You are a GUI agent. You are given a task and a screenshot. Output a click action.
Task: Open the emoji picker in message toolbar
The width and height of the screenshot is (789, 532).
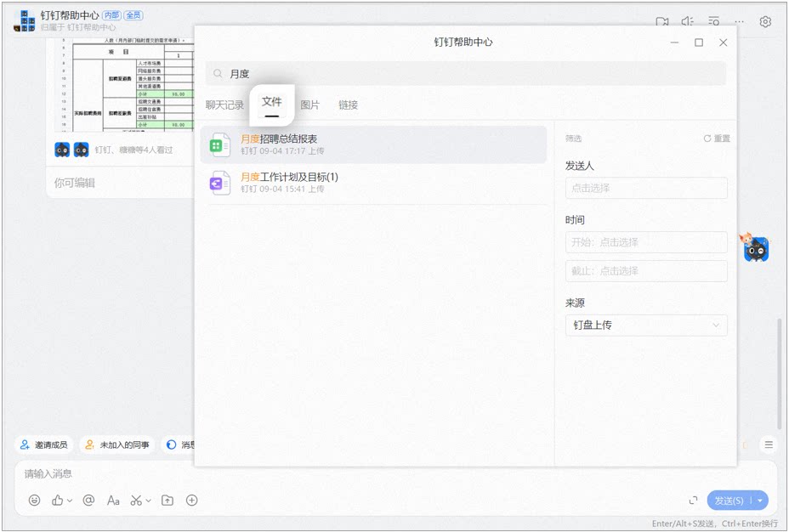(34, 500)
